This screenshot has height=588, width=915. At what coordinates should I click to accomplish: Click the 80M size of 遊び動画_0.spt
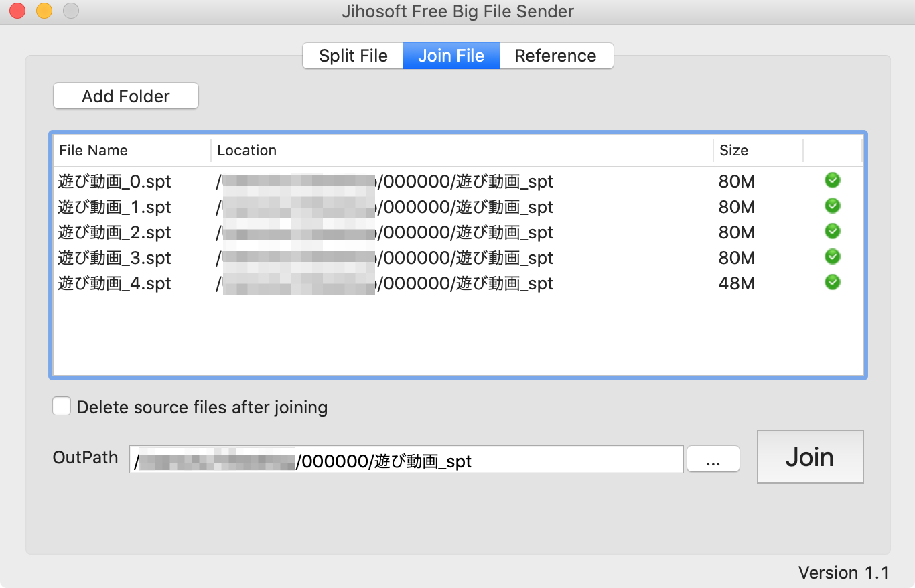737,181
